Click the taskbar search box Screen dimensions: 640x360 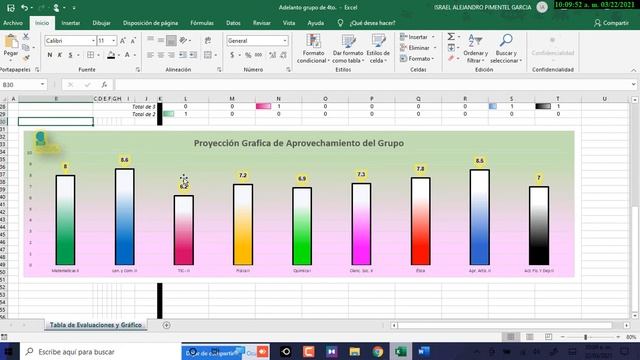point(100,351)
